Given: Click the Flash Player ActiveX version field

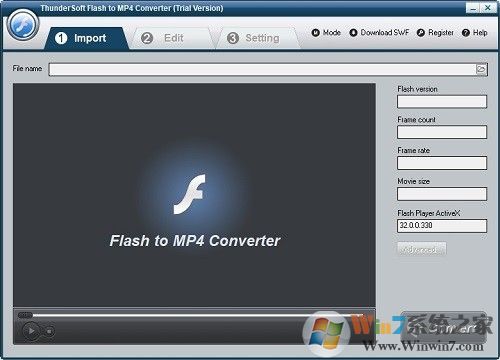Looking at the screenshot, I should click(x=442, y=226).
